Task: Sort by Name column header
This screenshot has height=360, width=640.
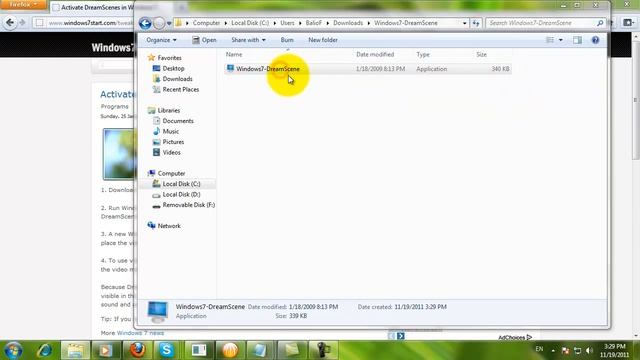Action: (234, 54)
